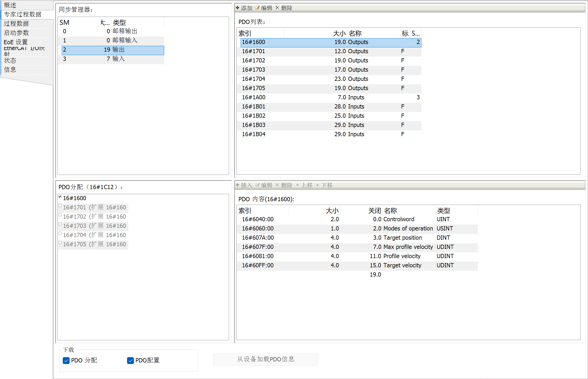This screenshot has height=379, width=588.
Task: Click the 添加 (Add) PDO toolbar button
Action: [244, 8]
